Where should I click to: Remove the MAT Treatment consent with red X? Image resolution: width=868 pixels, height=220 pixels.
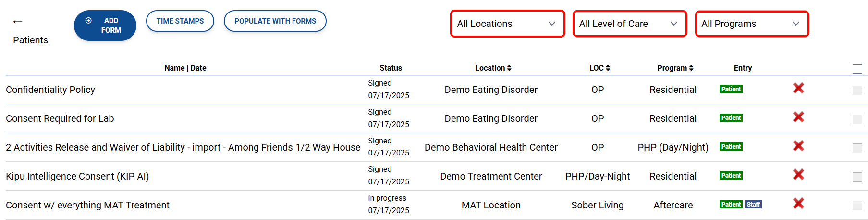[798, 204]
